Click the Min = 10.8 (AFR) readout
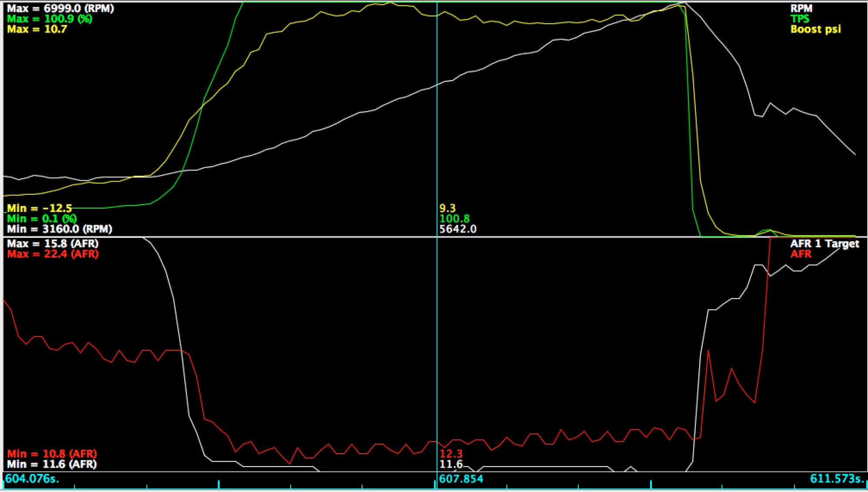Image resolution: width=868 pixels, height=492 pixels. point(52,454)
